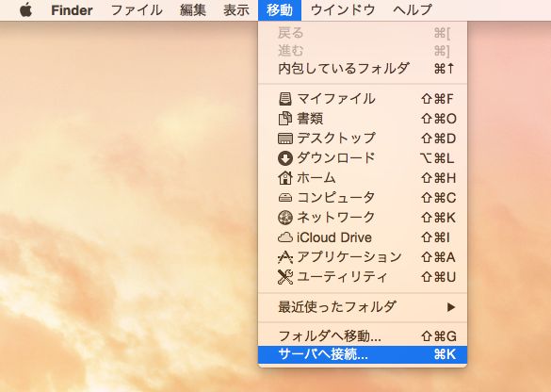Click the ユーティリティ tools icon
This screenshot has height=392, width=551.
(285, 277)
